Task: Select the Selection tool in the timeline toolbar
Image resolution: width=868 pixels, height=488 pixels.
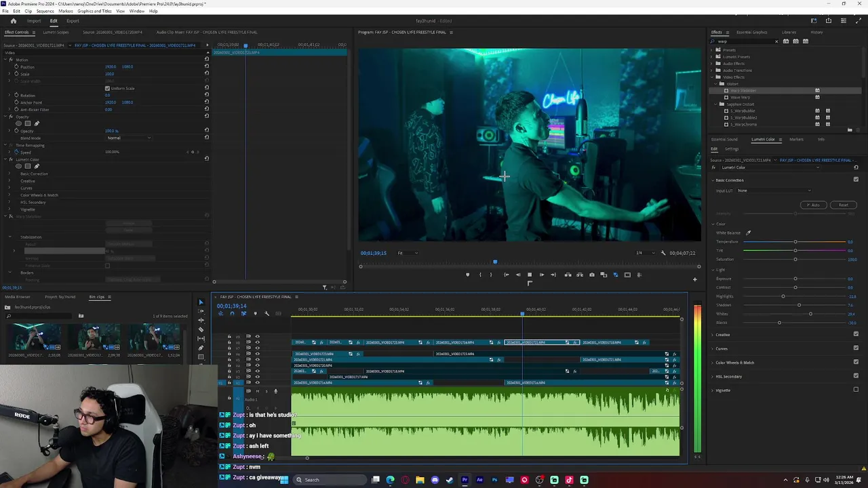Action: (x=201, y=303)
